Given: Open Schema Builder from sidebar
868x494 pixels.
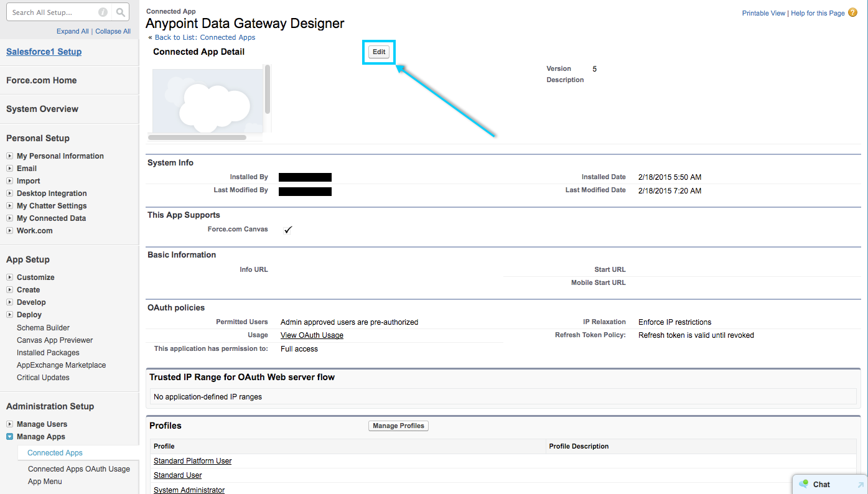Looking at the screenshot, I should tap(43, 328).
